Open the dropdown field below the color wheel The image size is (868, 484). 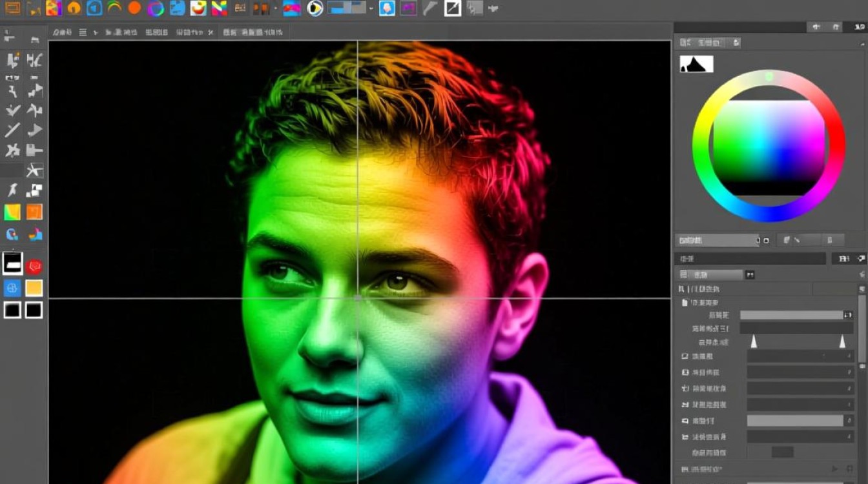point(717,240)
